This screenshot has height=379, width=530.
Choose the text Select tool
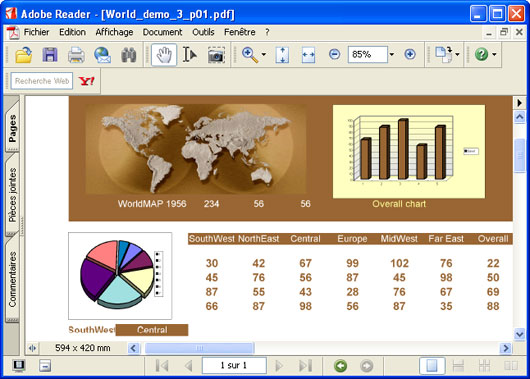[189, 54]
